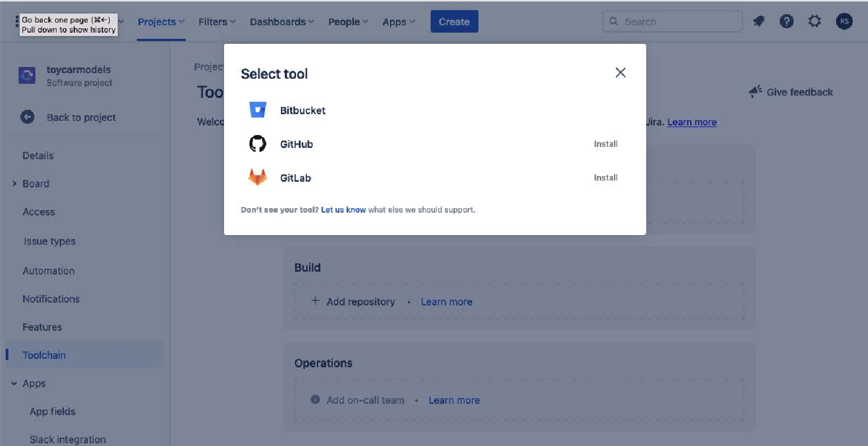This screenshot has width=868, height=446.
Task: Open the Projects dropdown menu
Action: point(161,22)
